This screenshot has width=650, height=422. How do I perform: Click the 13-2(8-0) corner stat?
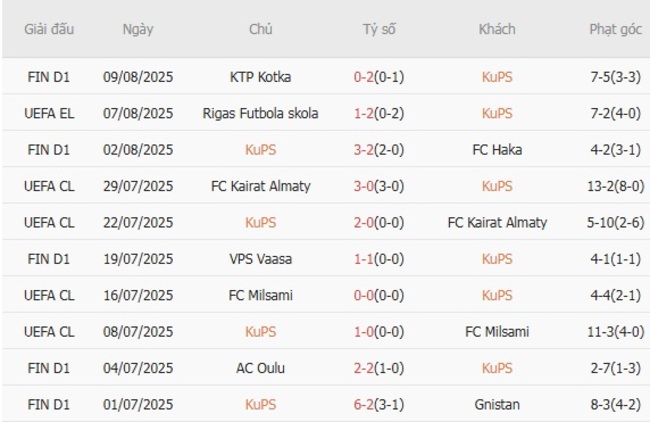tap(615, 186)
